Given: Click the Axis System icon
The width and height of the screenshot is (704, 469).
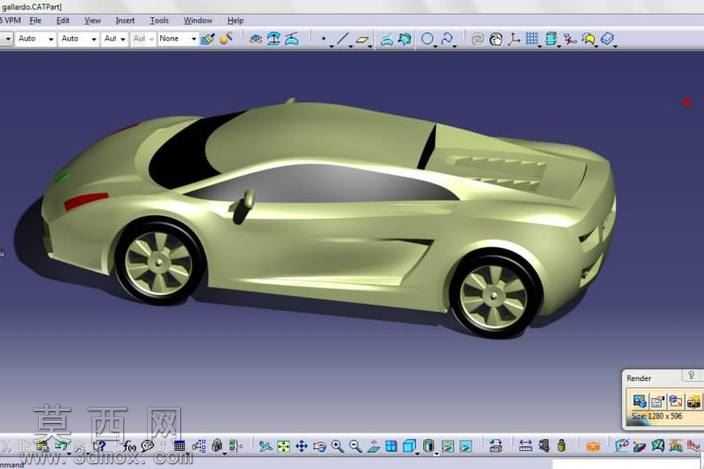Looking at the screenshot, I should tap(514, 39).
